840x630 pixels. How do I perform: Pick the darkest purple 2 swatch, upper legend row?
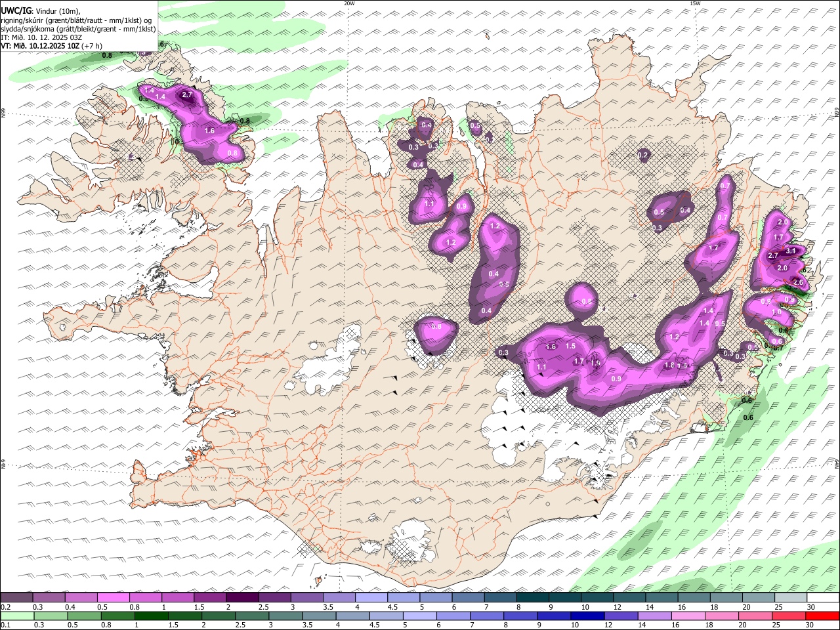[x=242, y=598]
